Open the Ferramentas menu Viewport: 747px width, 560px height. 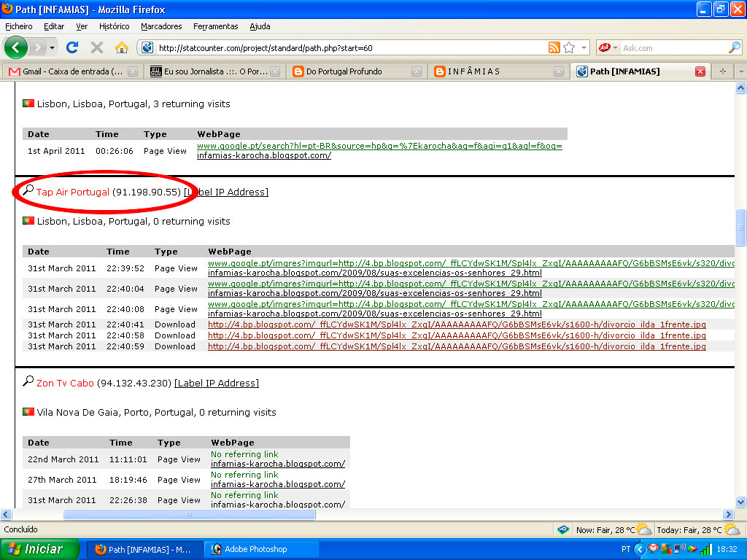(215, 26)
